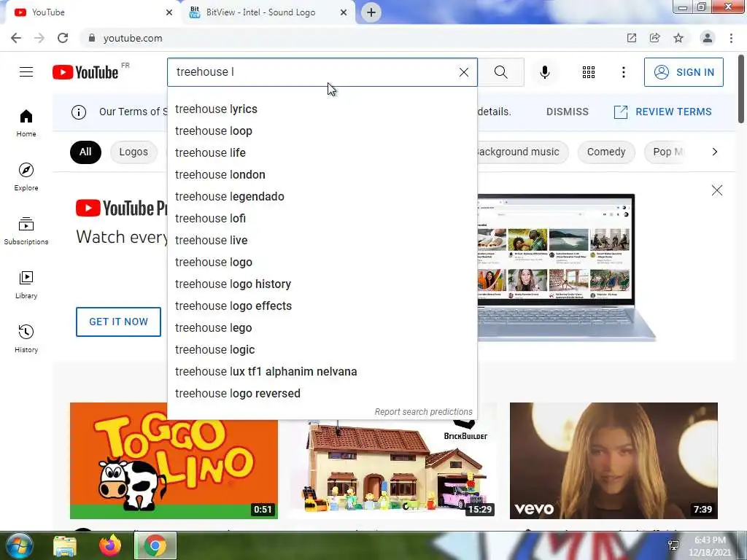Open the Chrome profile avatar

[x=708, y=38]
